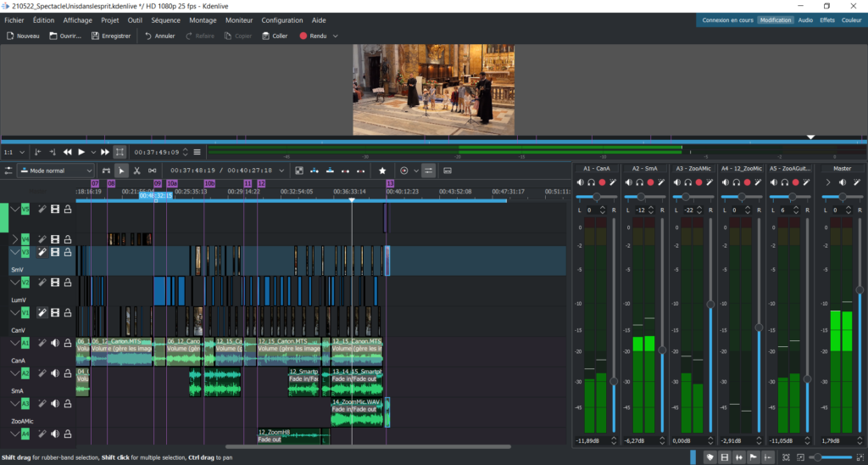Open the play options dropdown arrow
868x465 pixels.
coord(93,152)
